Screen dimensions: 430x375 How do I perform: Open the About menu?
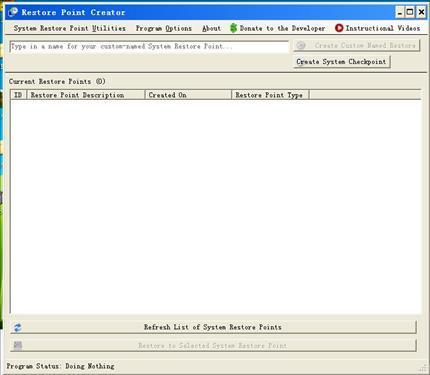tap(211, 28)
